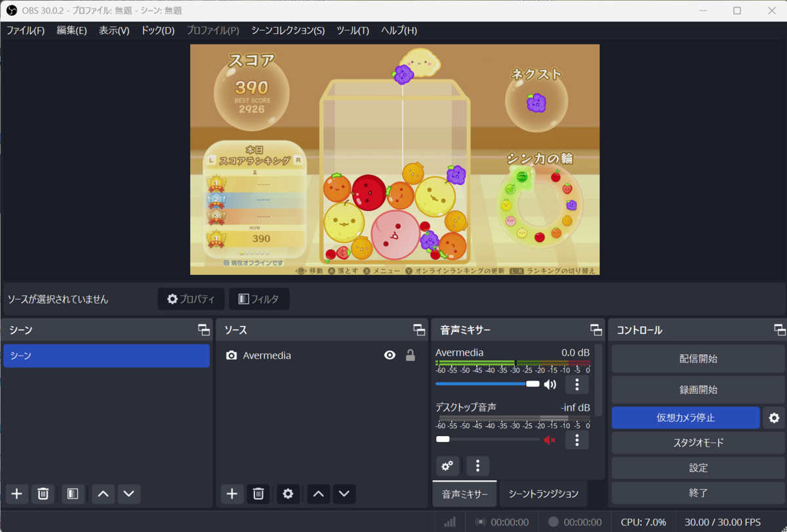787x532 pixels.
Task: Click the 0.0 dB Avermedia level value
Action: click(575, 353)
